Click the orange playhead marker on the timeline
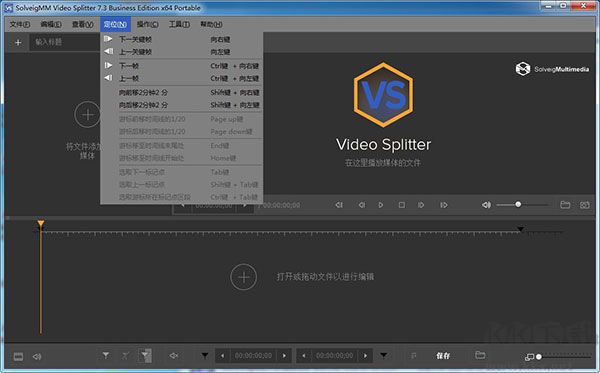600x373 pixels. click(41, 223)
